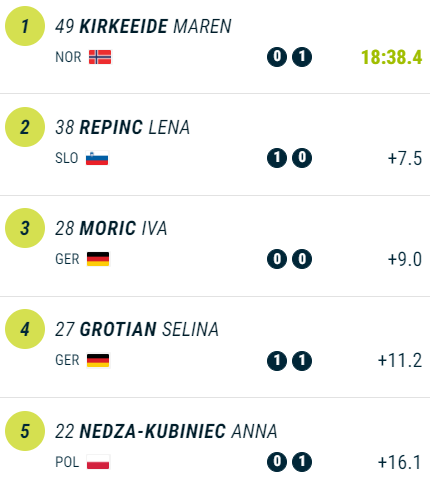The width and height of the screenshot is (430, 483).
Task: Click the Slovenia flag next to SLO
Action: [x=97, y=158]
